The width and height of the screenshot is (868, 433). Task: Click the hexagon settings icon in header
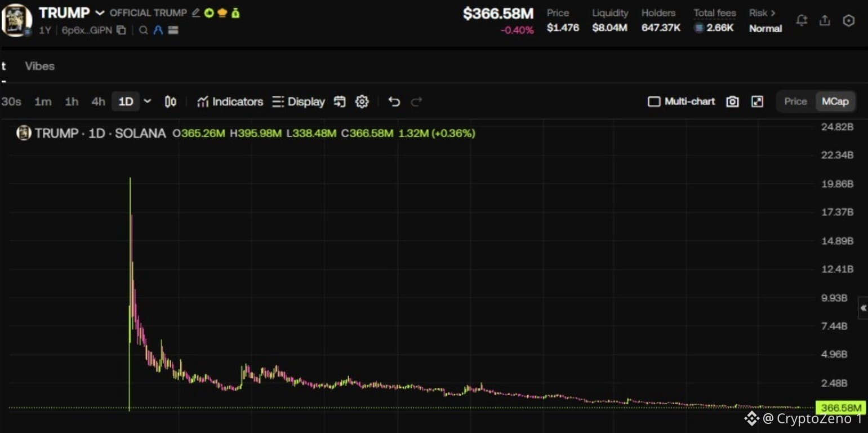[x=848, y=20]
